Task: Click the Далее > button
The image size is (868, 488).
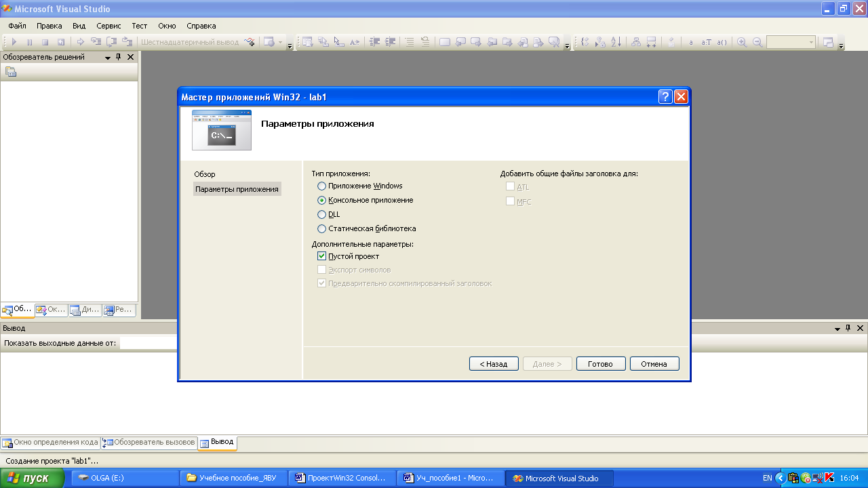Action: coord(547,364)
